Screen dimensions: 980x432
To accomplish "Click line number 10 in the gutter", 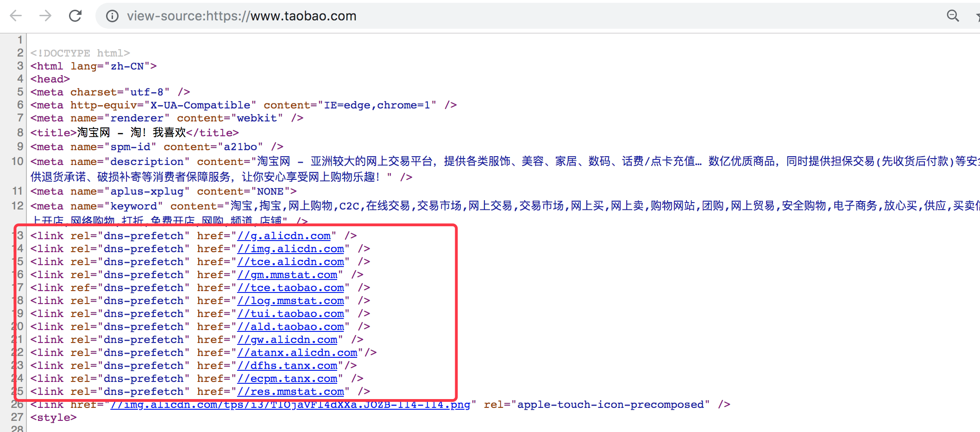I will coord(17,161).
